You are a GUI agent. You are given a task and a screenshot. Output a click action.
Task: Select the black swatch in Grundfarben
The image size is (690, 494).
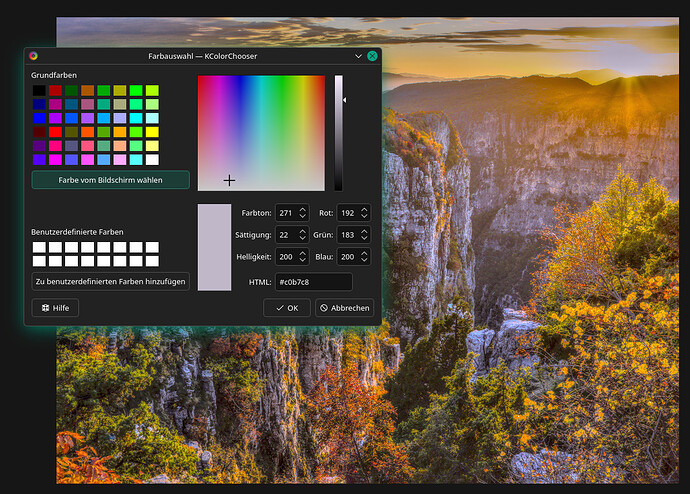pos(39,91)
